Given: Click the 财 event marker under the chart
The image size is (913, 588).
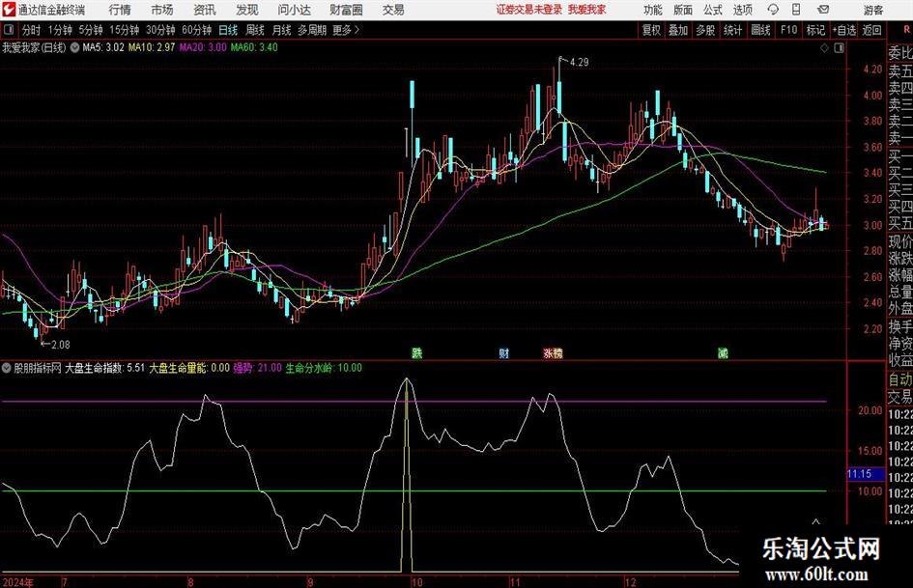Looking at the screenshot, I should pyautogui.click(x=503, y=353).
